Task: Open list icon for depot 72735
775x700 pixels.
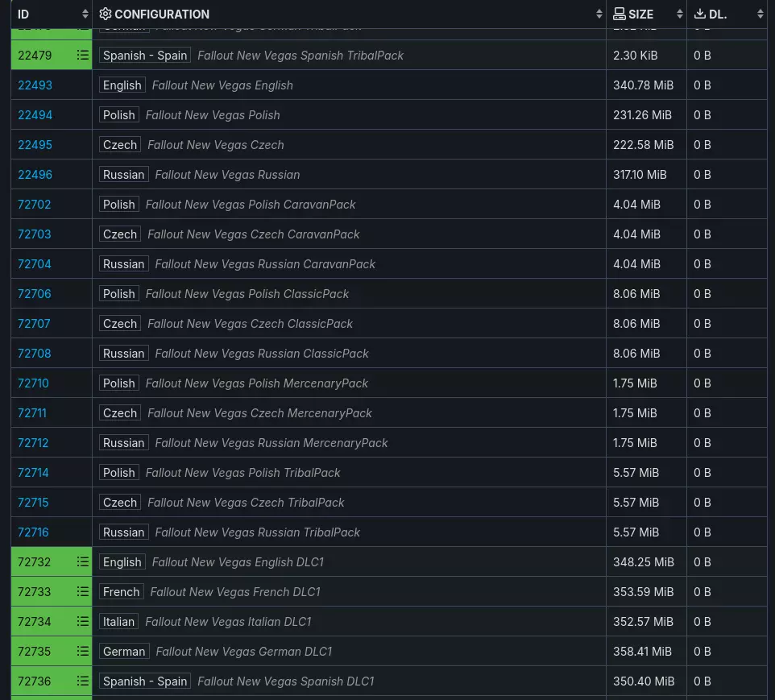Action: click(x=82, y=651)
